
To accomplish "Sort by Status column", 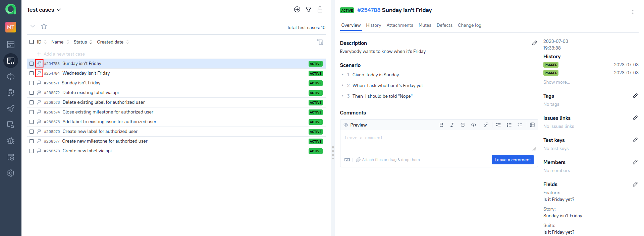I will tap(83, 42).
